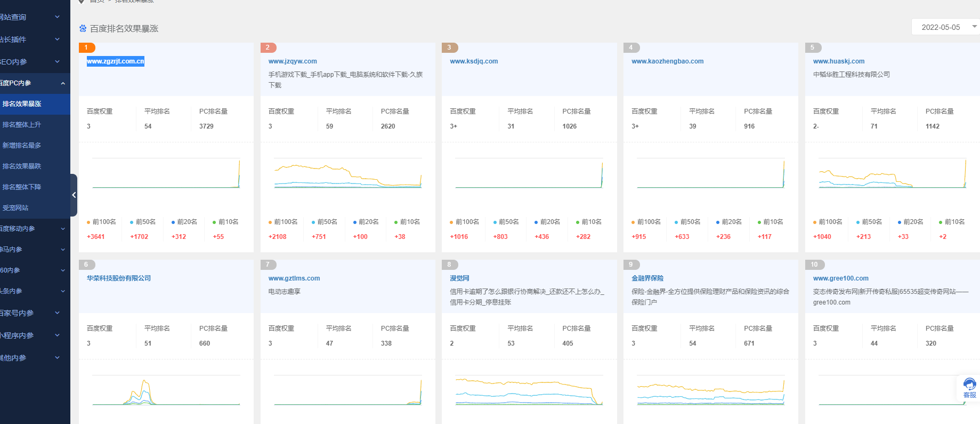Open www.zgzrjt.com.cn site link
980x424 pixels.
[116, 61]
